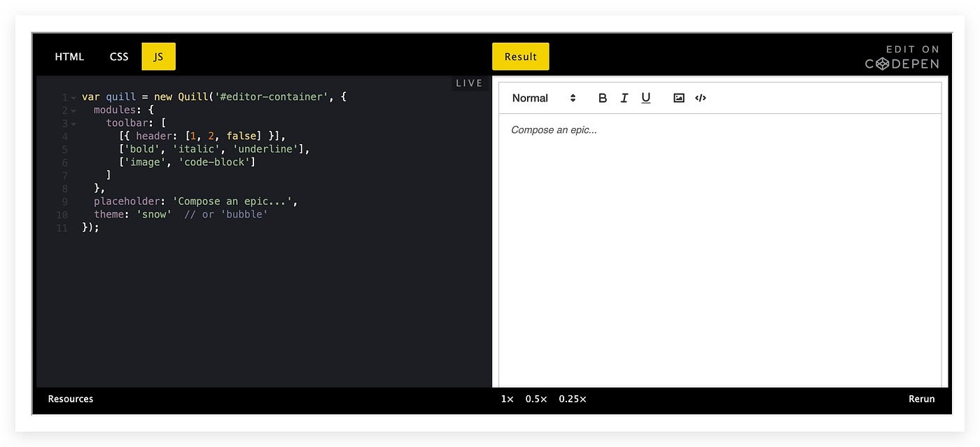Open the Normal header dropdown
980x447 pixels.
point(543,98)
